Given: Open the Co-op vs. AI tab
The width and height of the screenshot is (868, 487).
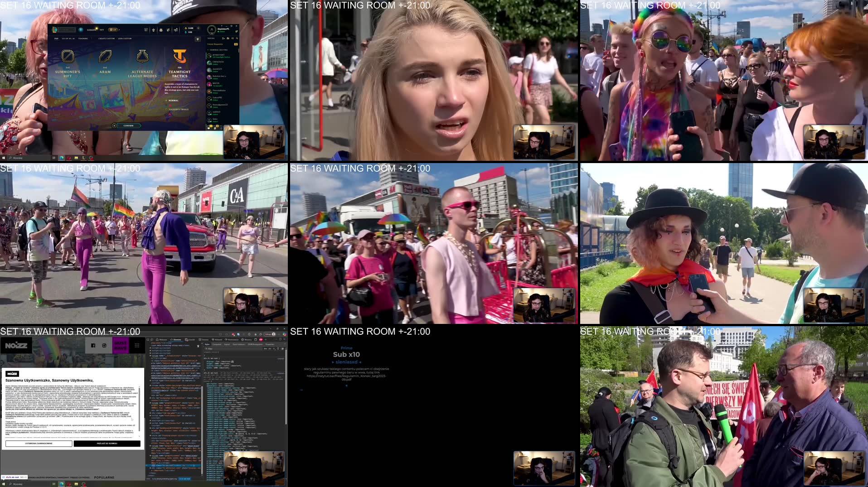Looking at the screenshot, I should point(68,39).
